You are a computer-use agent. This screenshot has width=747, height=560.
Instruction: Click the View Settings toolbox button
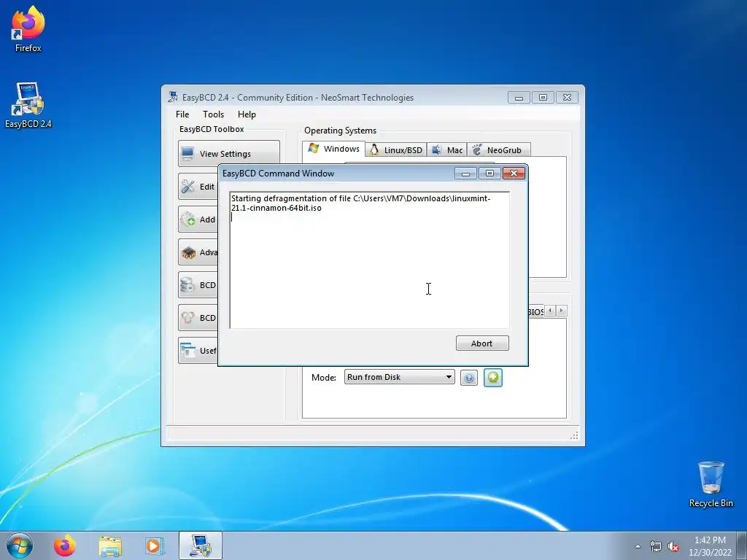228,153
